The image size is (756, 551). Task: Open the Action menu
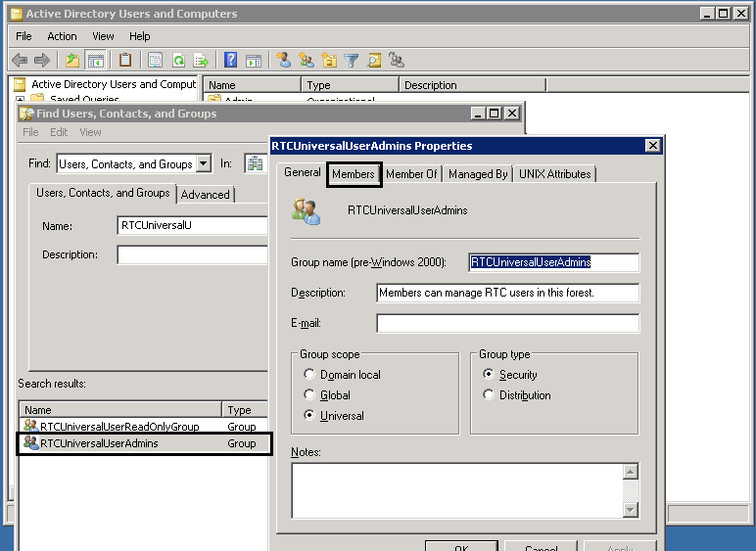click(62, 36)
